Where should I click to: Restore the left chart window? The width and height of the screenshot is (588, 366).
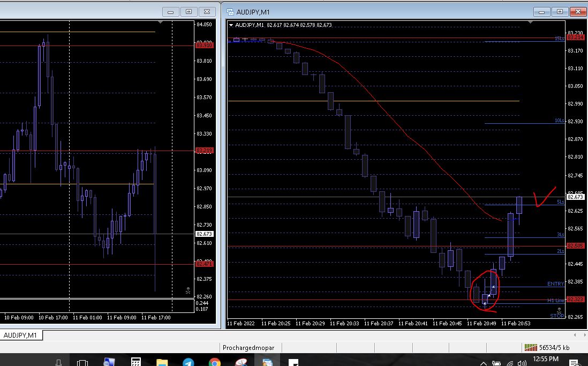point(189,12)
